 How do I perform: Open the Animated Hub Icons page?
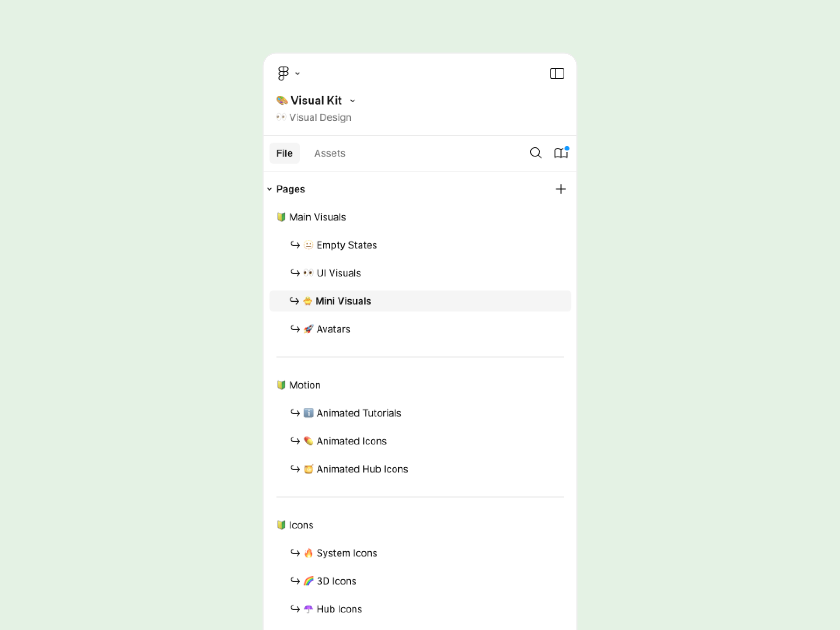(x=362, y=469)
